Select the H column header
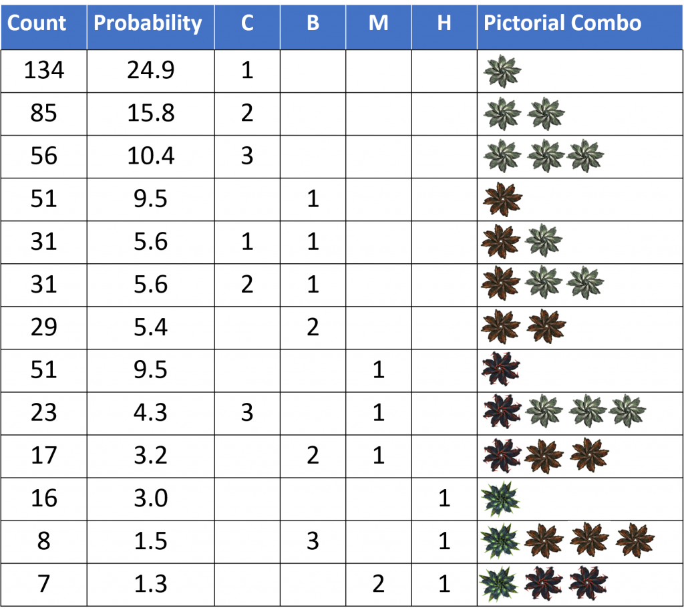Image resolution: width=684 pixels, height=616 pixels. tap(444, 24)
